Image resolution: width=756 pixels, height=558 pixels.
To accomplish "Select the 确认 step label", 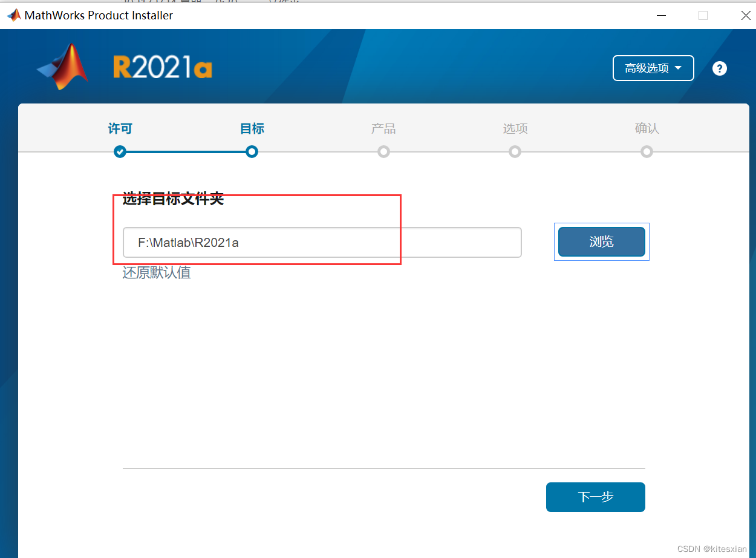I will pyautogui.click(x=647, y=128).
